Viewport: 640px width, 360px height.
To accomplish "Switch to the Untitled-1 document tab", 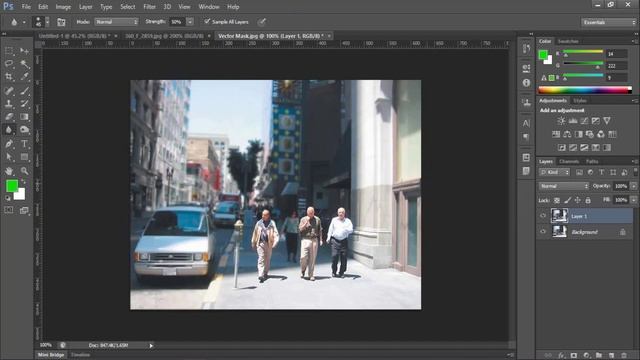I will coord(74,36).
